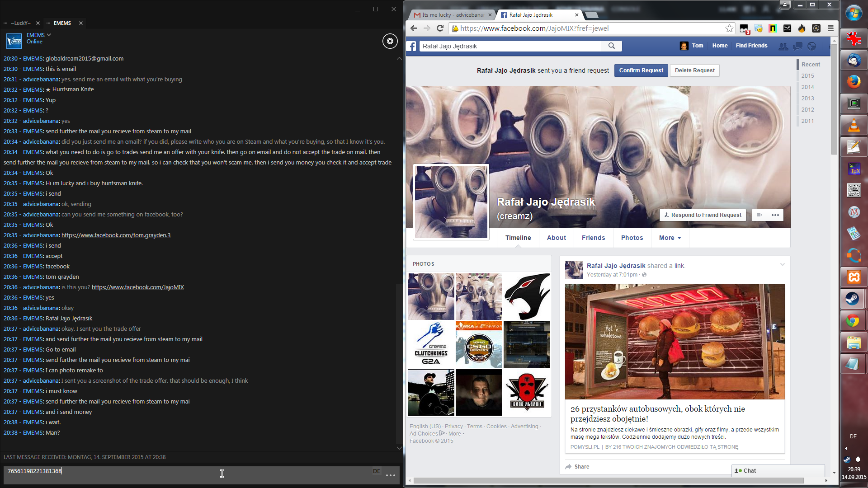Open the facebook.com/JajoMIX chat link
Image resolution: width=868 pixels, height=488 pixels.
tap(137, 287)
